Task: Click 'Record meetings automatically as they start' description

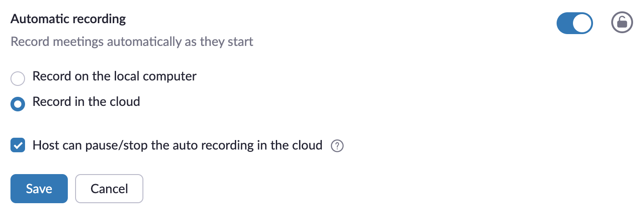Action: 132,42
